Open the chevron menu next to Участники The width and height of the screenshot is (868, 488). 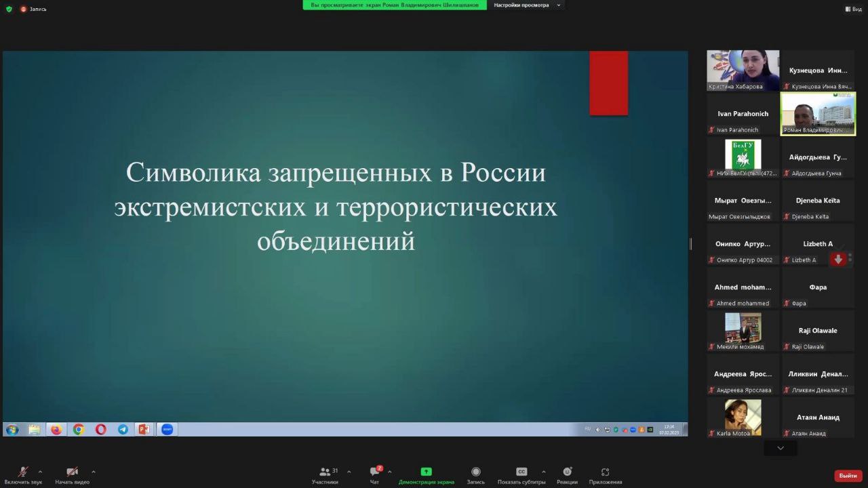tap(349, 472)
